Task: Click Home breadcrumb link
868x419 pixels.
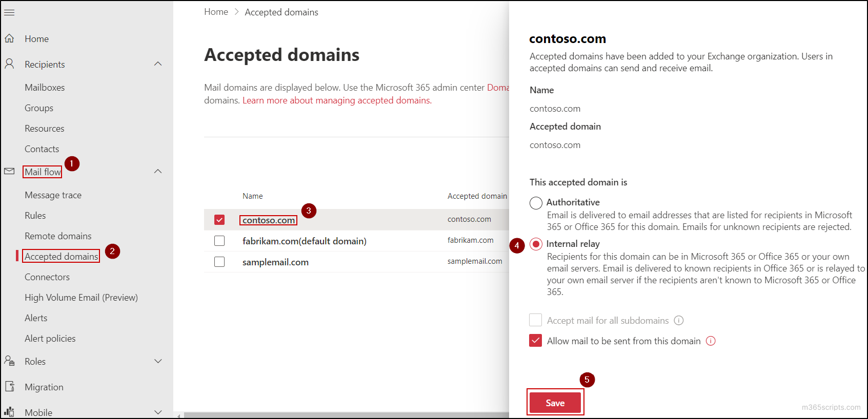Action: [216, 12]
